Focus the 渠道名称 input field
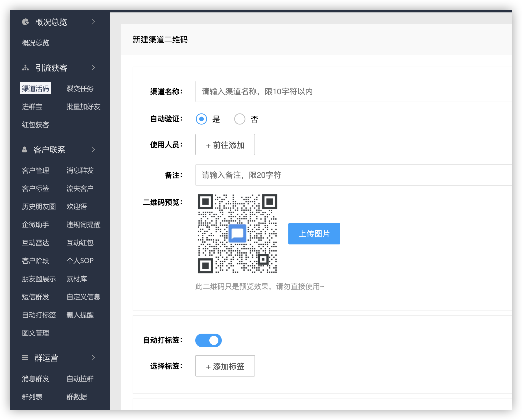 tap(354, 91)
